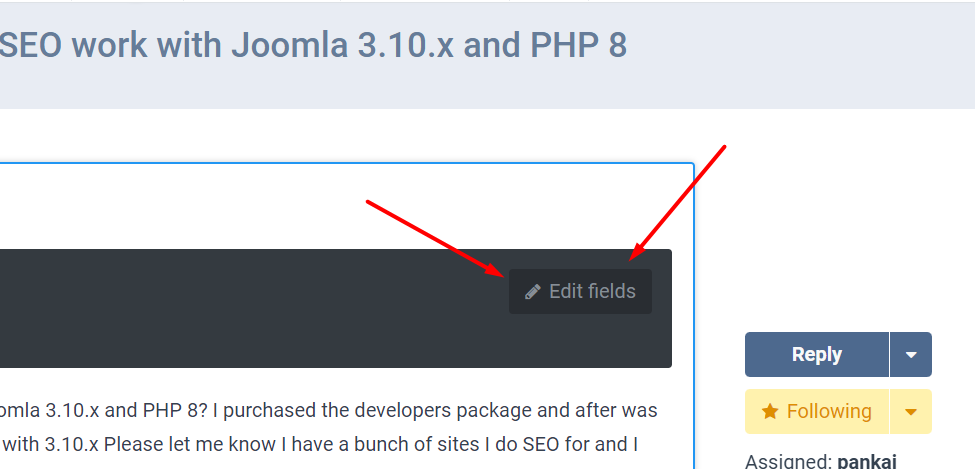Screen dimensions: 975x469
Task: Click the thread title about SEO work
Action: [x=312, y=45]
